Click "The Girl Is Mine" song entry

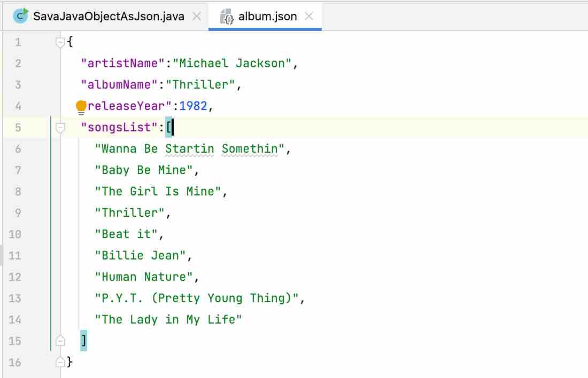[x=158, y=192]
